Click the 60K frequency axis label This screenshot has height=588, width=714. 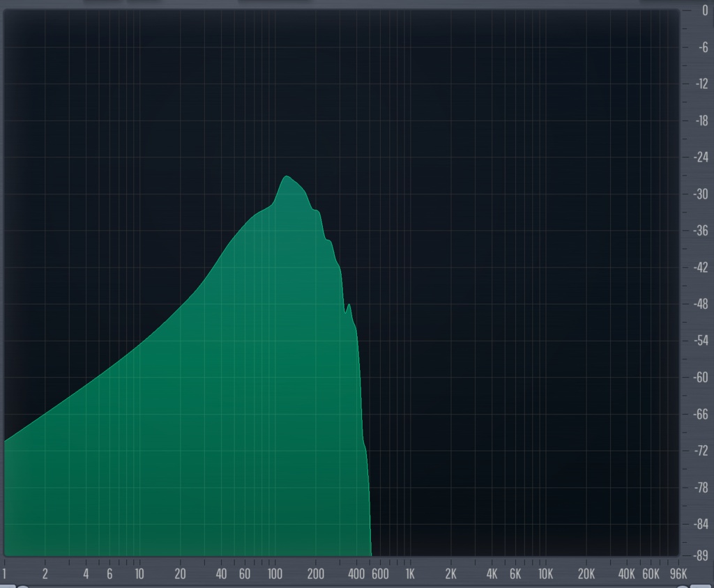[x=651, y=574]
